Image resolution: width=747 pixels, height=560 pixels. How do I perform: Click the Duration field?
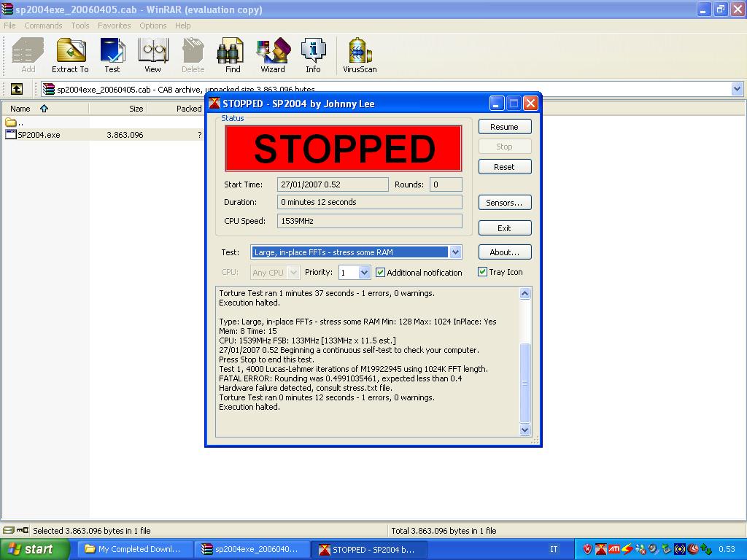[x=370, y=202]
